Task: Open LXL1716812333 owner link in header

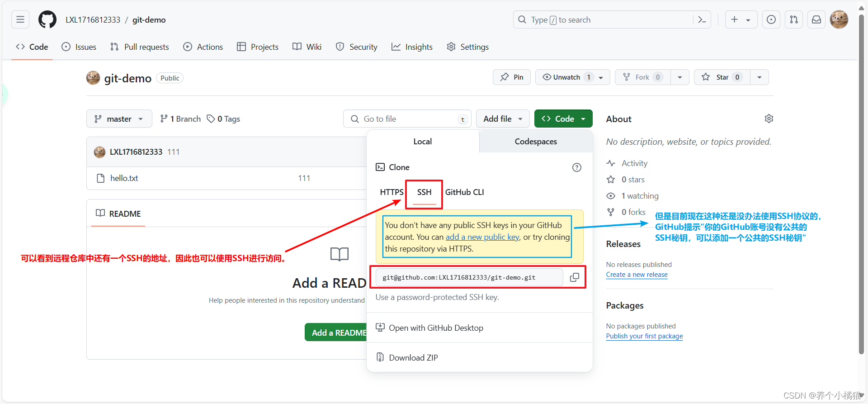Action: 93,20
